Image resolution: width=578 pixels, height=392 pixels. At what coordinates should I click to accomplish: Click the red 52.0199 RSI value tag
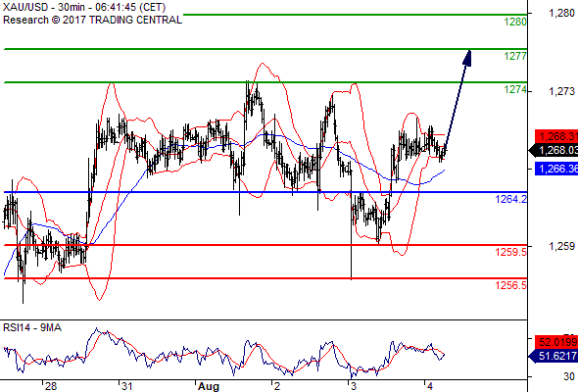(x=556, y=342)
